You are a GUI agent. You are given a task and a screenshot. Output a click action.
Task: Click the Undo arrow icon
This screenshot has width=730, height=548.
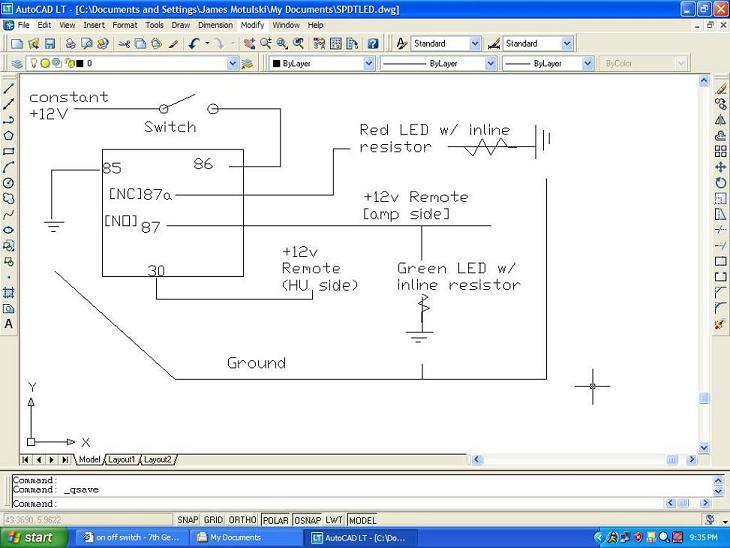[x=194, y=44]
